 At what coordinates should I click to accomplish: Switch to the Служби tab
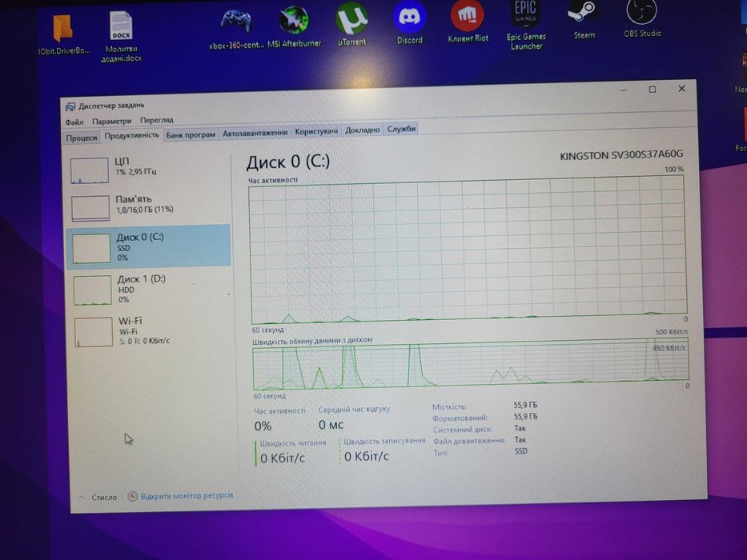(x=401, y=129)
